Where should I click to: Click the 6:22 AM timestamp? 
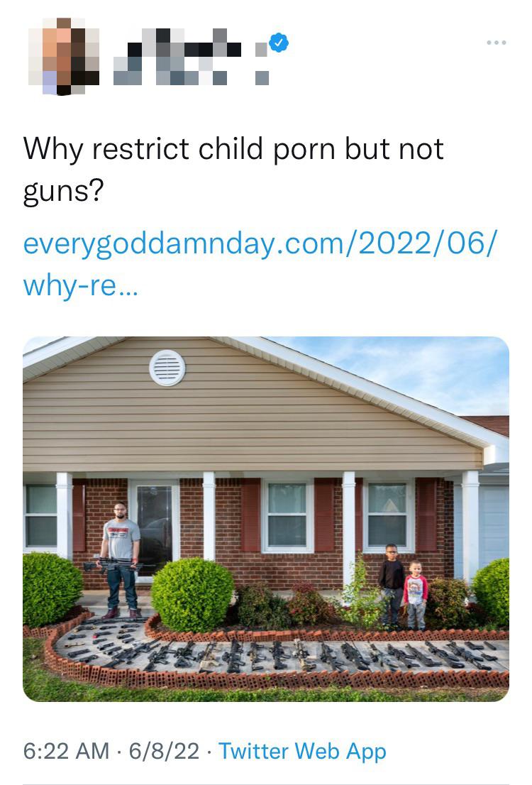pyautogui.click(x=66, y=751)
